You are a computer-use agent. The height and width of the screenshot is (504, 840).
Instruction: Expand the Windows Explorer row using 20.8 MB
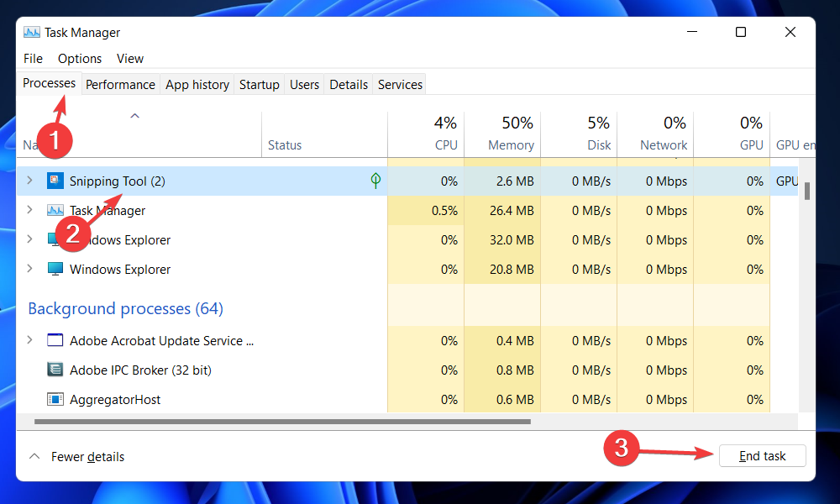coord(30,268)
